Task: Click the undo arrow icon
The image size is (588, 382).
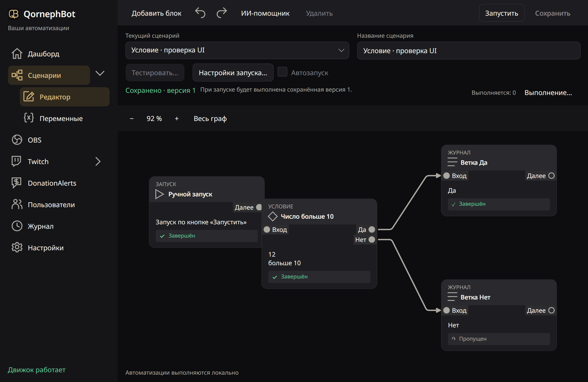Action: point(200,13)
